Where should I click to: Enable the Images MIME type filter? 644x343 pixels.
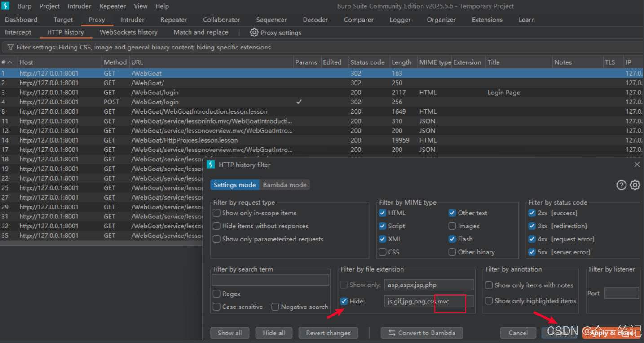452,226
